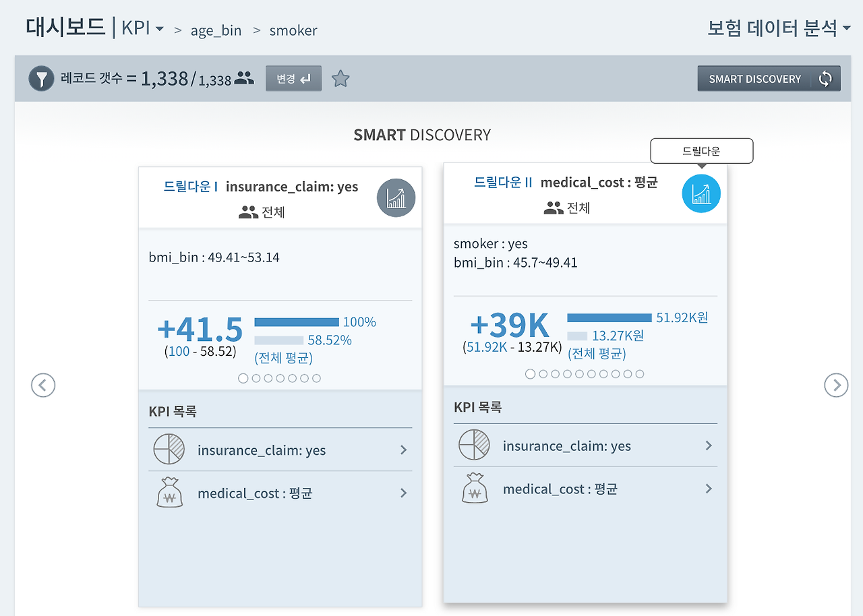Image resolution: width=863 pixels, height=616 pixels.
Task: Click the SMART DISCOVERY section heading
Action: click(x=422, y=135)
